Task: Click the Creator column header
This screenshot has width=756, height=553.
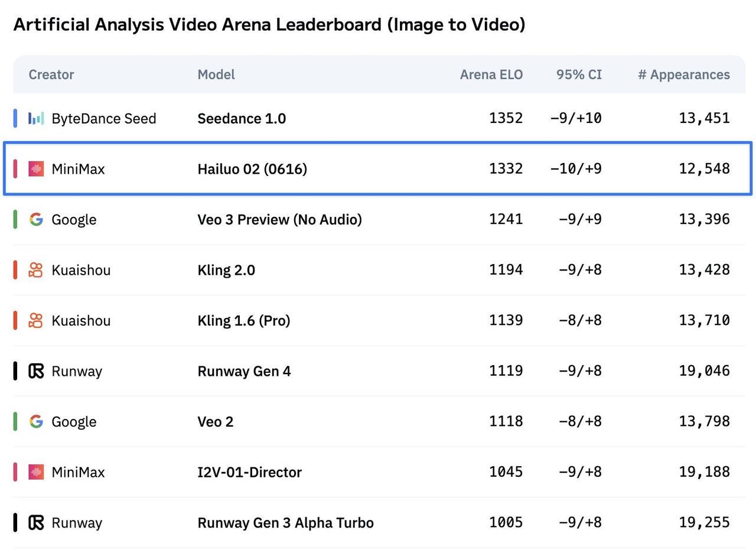Action: pos(51,74)
